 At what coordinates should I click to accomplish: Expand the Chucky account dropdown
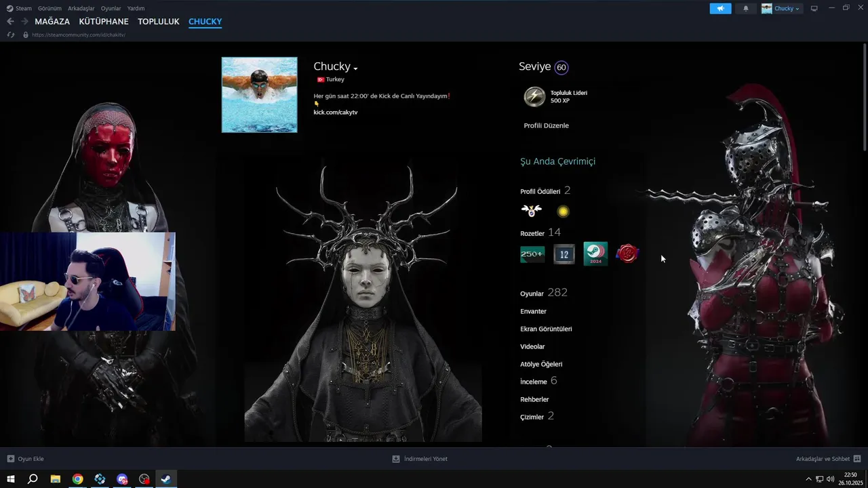point(781,8)
